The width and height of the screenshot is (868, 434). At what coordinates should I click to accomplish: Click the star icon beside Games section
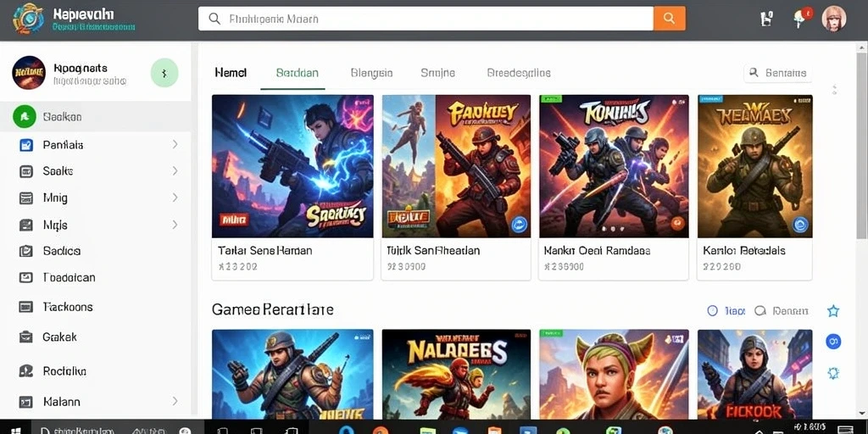(x=832, y=311)
